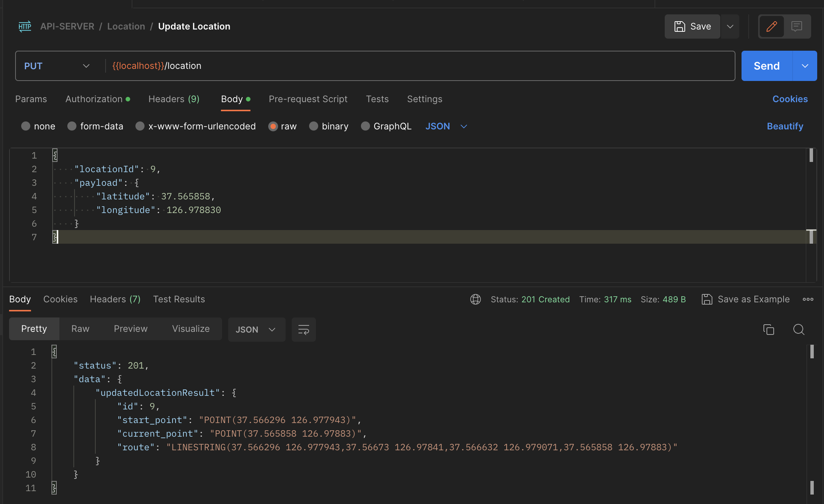Click the current_point value in response

coord(286,434)
